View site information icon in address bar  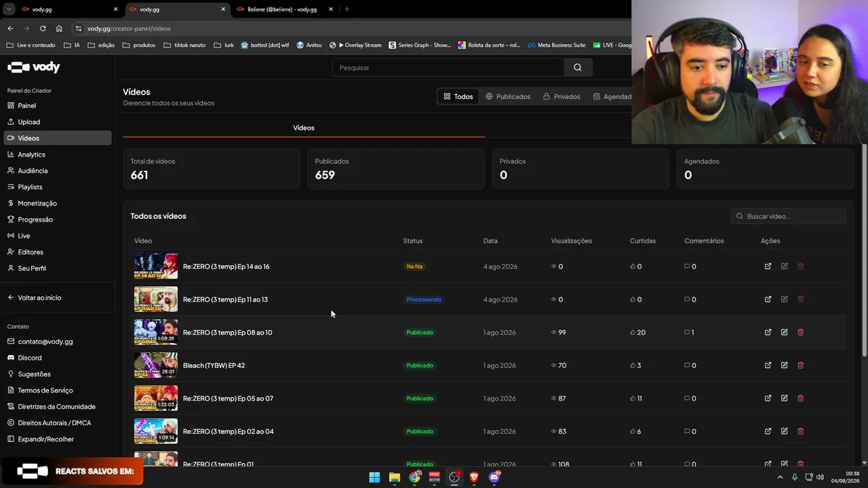(79, 28)
